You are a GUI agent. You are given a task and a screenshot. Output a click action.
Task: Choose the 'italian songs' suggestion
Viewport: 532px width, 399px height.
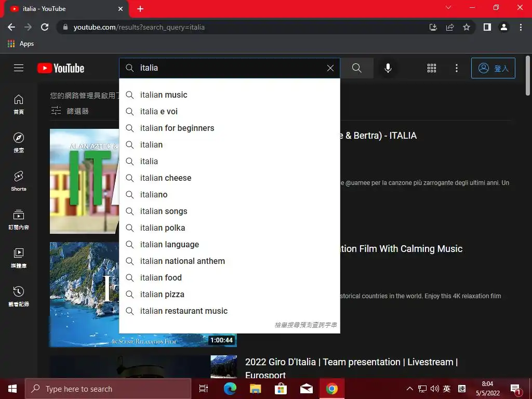(x=229, y=211)
